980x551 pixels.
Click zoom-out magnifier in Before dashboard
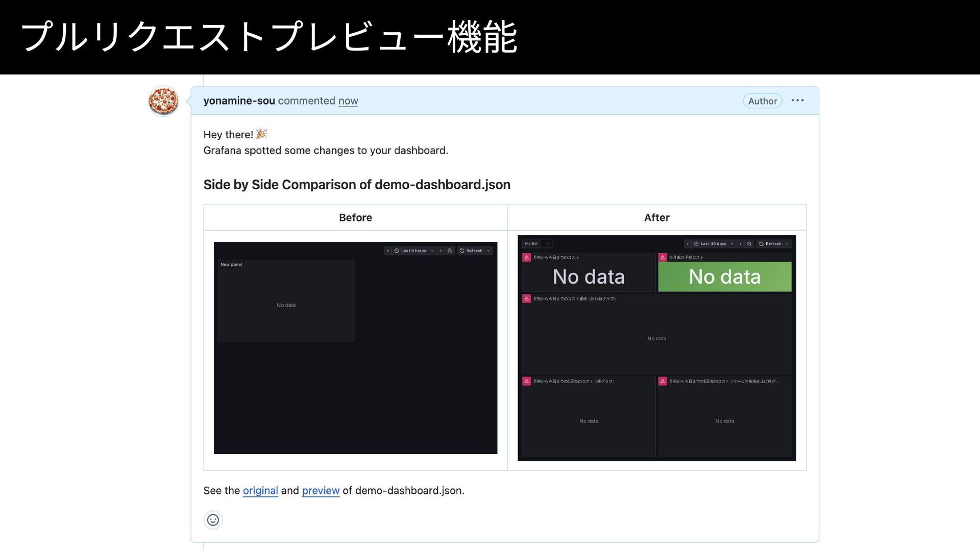[x=450, y=251]
